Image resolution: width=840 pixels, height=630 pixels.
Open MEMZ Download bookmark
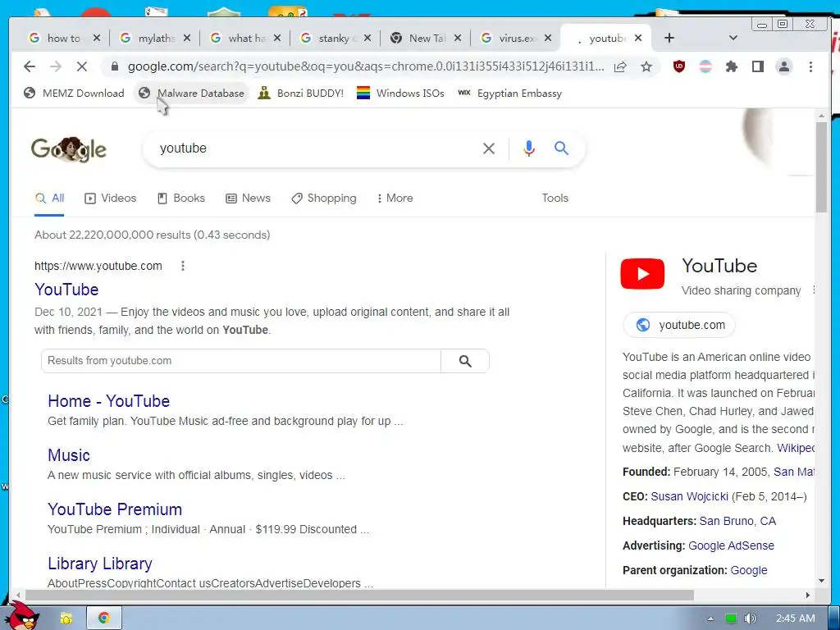74,94
